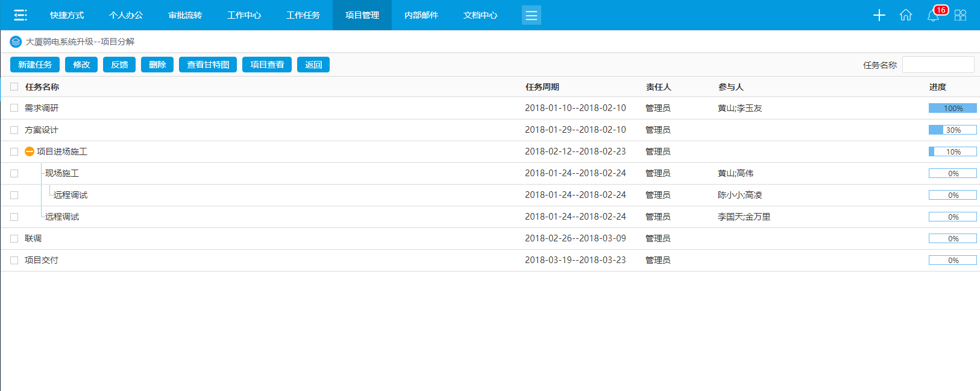Tick the checkbox for 需求调研

14,108
